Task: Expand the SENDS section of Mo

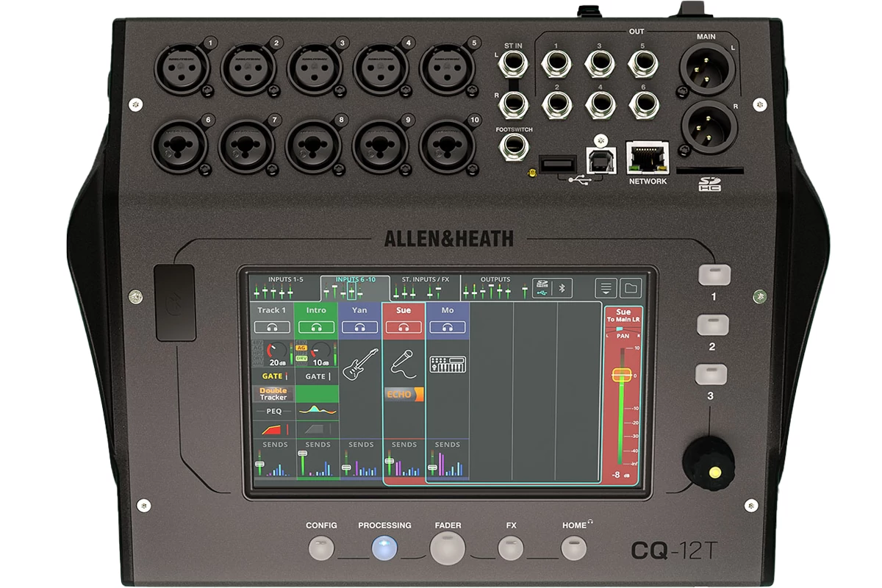Action: [x=448, y=459]
